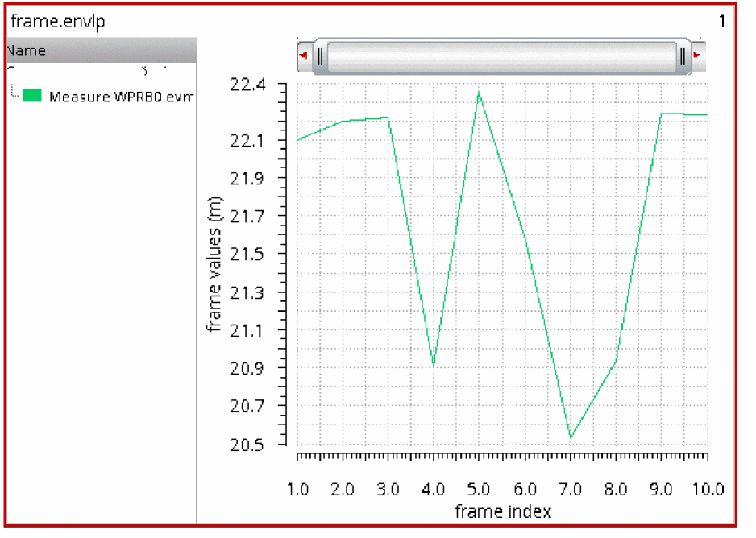The width and height of the screenshot is (756, 538).
Task: Click the left red arrow of the zoom slider
Action: pos(304,56)
